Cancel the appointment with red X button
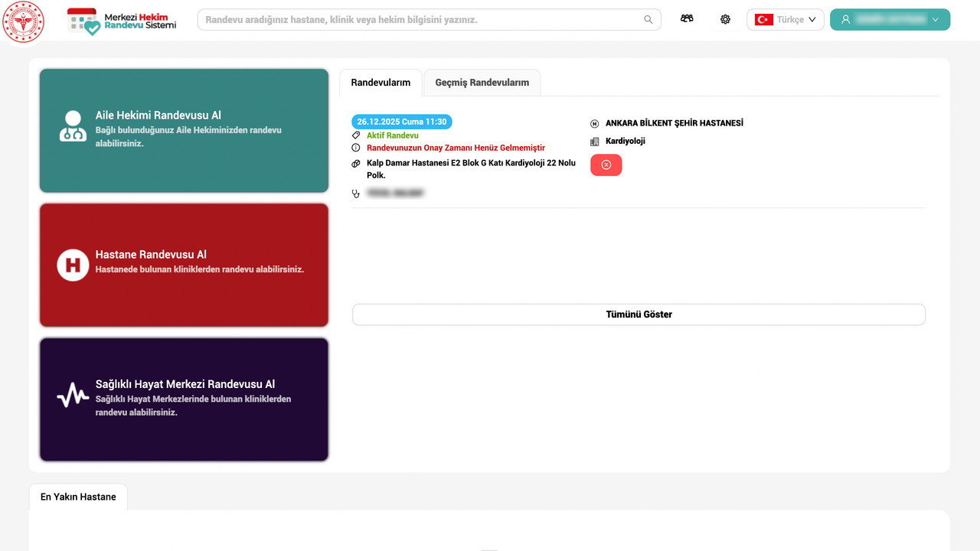 click(606, 165)
